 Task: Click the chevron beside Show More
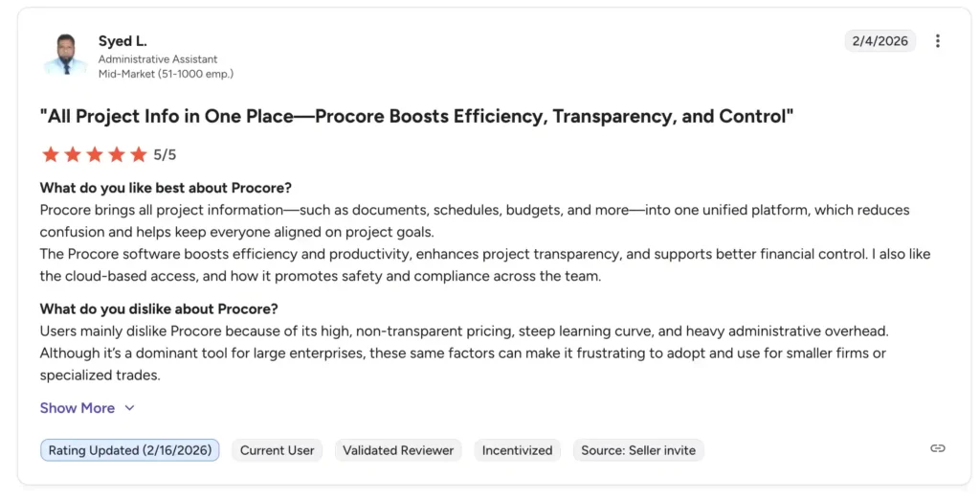click(x=130, y=408)
